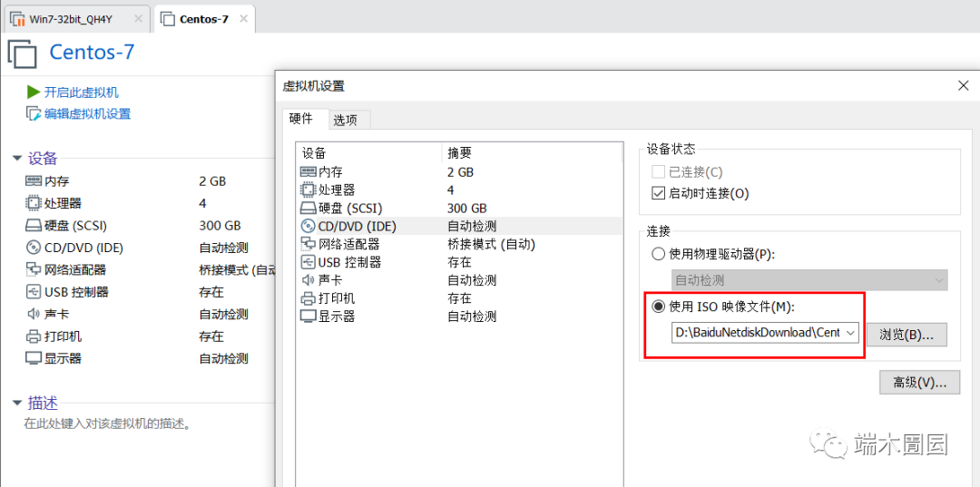
Task: Click the USB controller icon in main window list
Action: (34, 292)
